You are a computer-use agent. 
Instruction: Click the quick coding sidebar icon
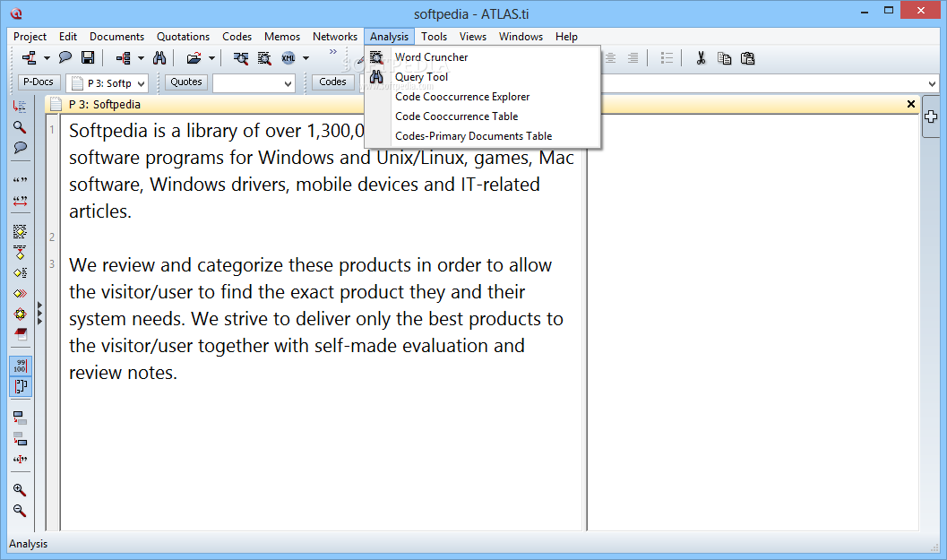(20, 294)
